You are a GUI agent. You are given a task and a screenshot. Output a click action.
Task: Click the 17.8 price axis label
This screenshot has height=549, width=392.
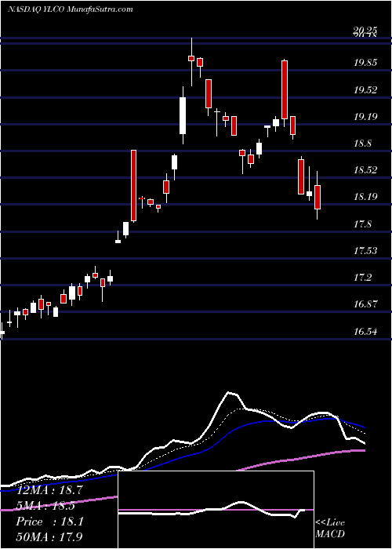[x=362, y=224]
